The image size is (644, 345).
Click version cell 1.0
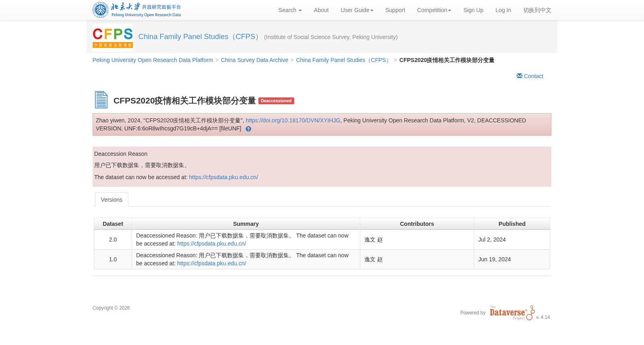point(113,259)
